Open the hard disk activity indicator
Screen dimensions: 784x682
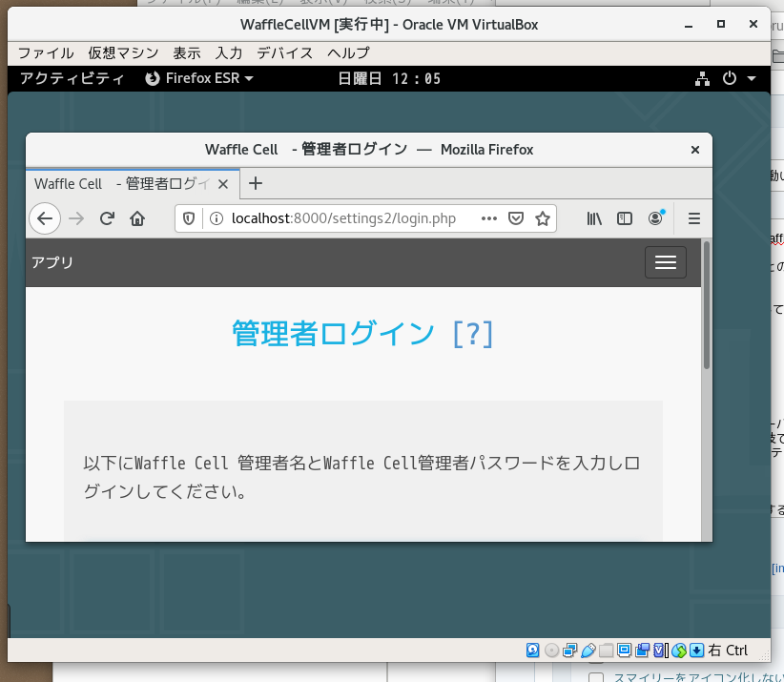pos(533,650)
